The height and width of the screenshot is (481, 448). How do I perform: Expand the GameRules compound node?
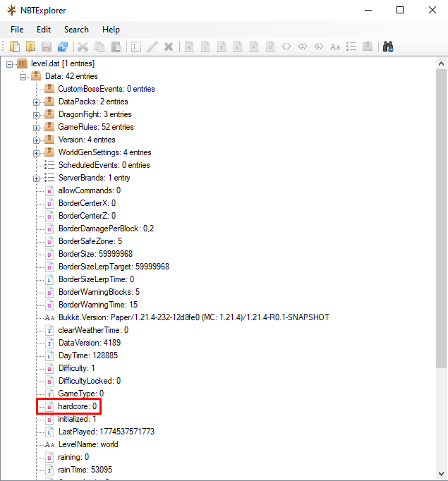pos(36,127)
